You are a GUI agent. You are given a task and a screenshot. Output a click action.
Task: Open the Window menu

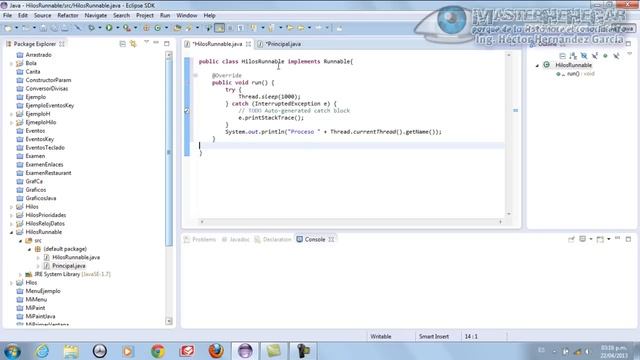click(x=187, y=16)
